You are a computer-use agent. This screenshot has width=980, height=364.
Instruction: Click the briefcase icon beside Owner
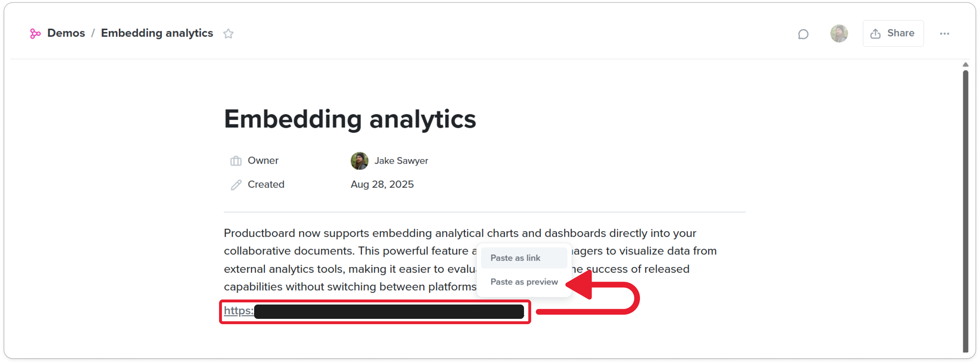click(236, 160)
